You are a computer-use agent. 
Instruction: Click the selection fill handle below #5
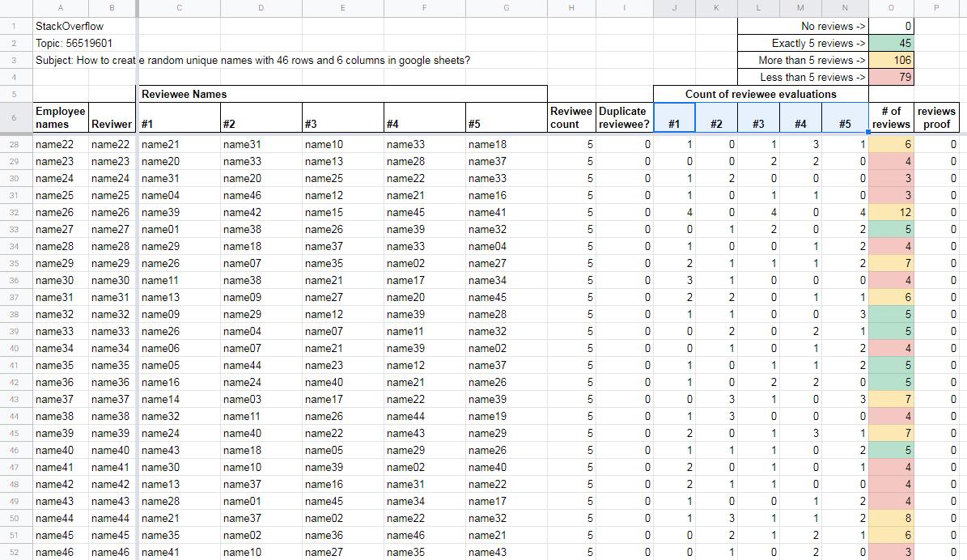pyautogui.click(x=868, y=132)
